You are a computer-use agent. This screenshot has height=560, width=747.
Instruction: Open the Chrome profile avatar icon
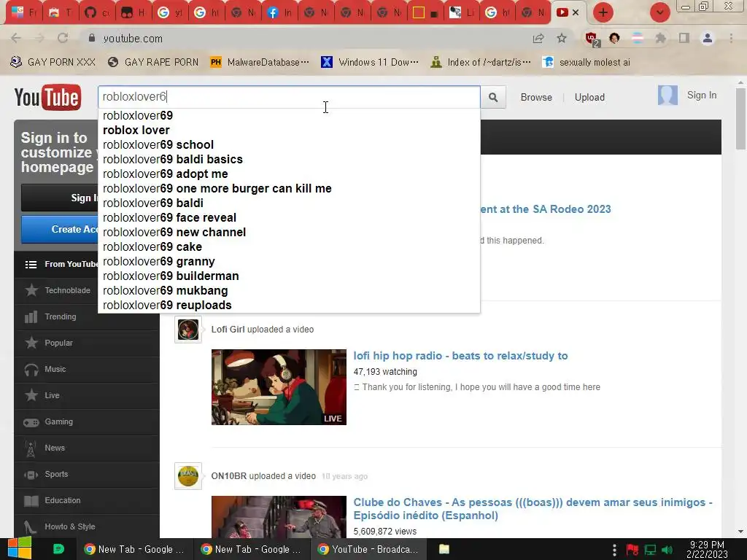708,38
